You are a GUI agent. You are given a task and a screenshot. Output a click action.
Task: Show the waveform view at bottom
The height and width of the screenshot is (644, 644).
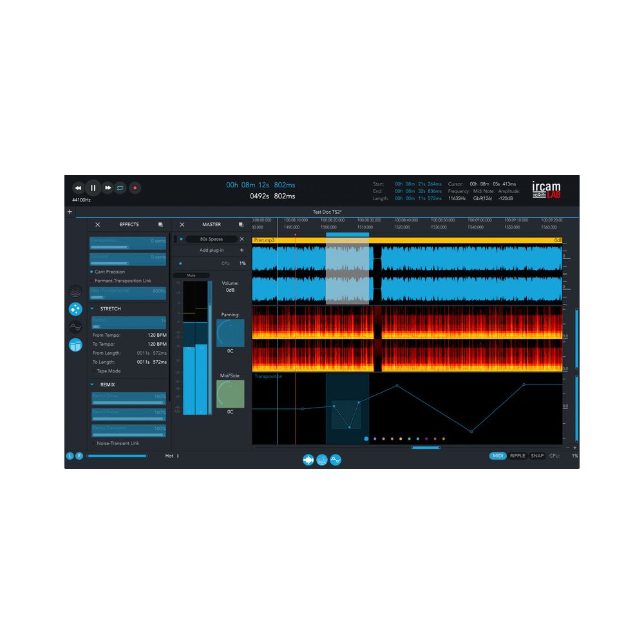(x=308, y=460)
